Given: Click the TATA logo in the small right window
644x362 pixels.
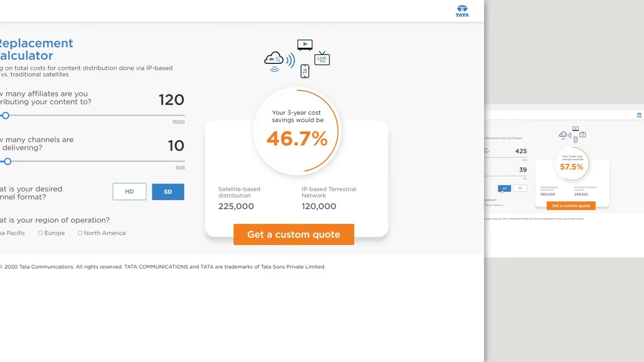Looking at the screenshot, I should click(639, 115).
